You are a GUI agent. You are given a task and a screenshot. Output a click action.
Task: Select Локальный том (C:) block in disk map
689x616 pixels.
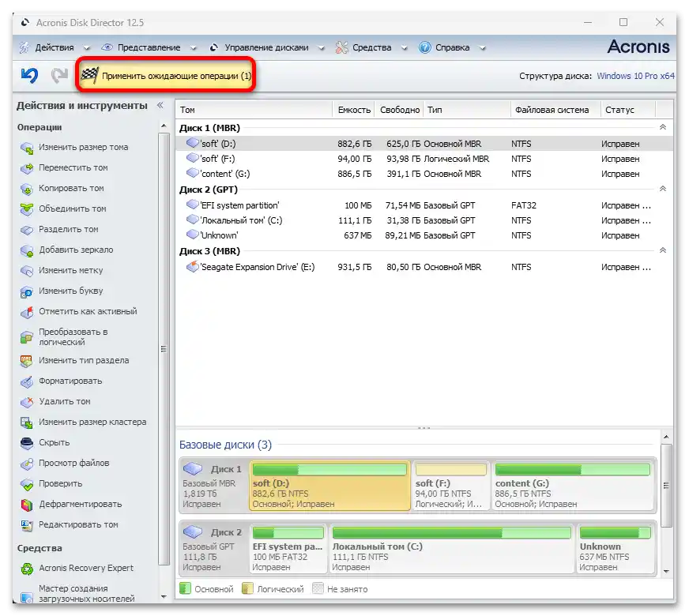452,549
